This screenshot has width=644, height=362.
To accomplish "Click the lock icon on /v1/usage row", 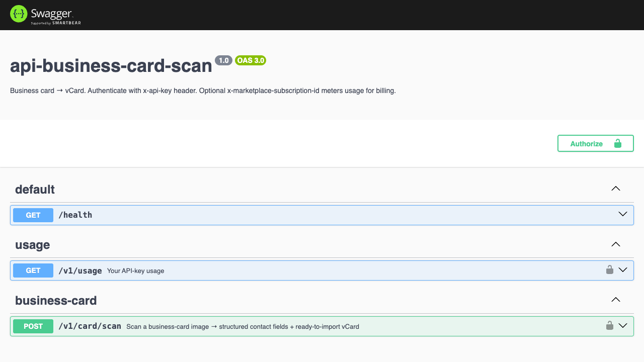I will [609, 269].
